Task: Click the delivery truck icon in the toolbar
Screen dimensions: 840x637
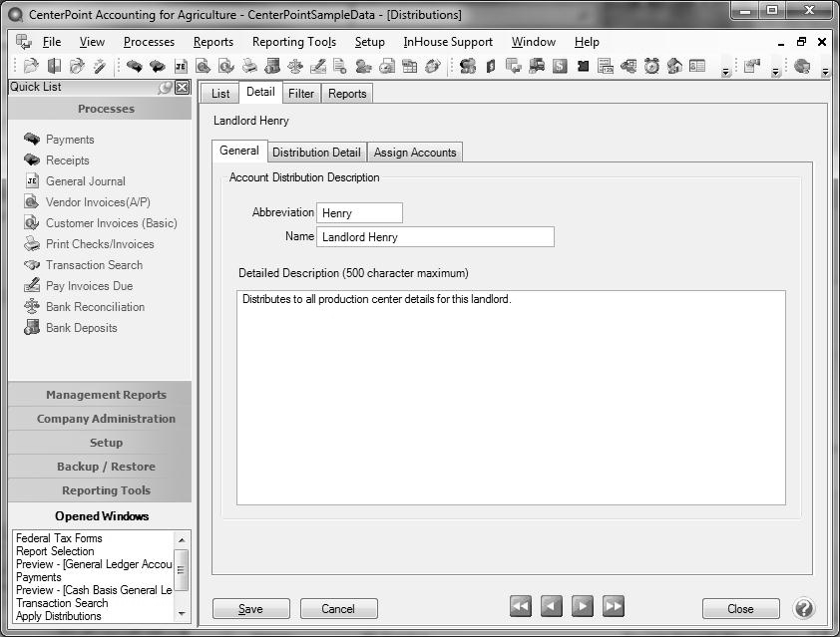Action: click(537, 66)
